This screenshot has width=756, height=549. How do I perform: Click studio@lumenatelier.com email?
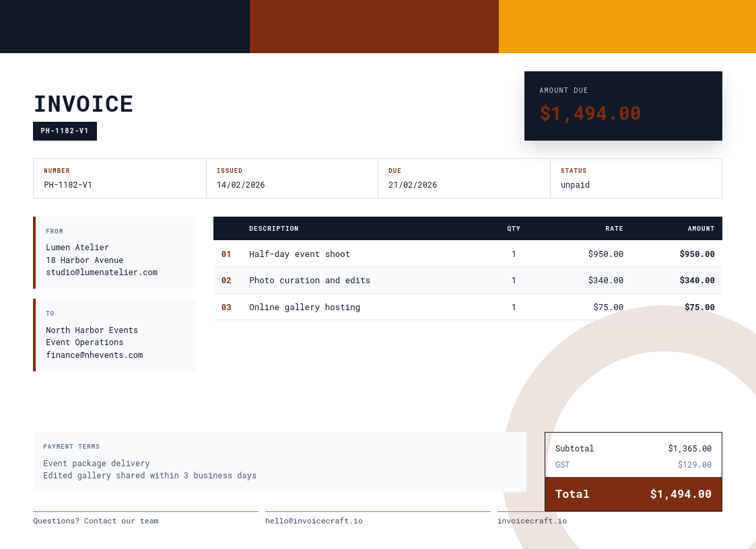(102, 272)
